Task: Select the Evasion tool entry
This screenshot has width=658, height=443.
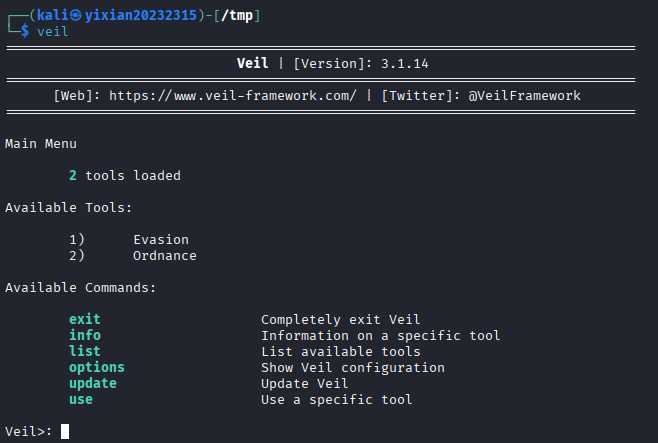Action: point(161,240)
